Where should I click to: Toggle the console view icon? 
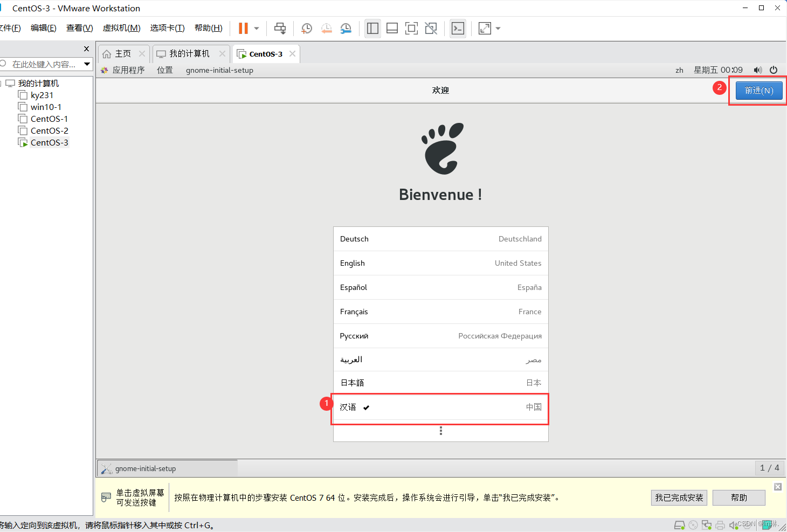tap(458, 29)
